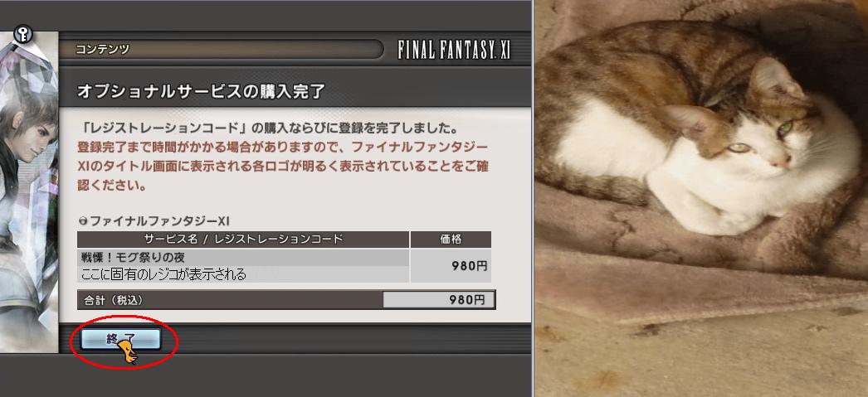Screen dimensions: 868x397
Task: Click the red registration warning notice text
Action: point(282,167)
